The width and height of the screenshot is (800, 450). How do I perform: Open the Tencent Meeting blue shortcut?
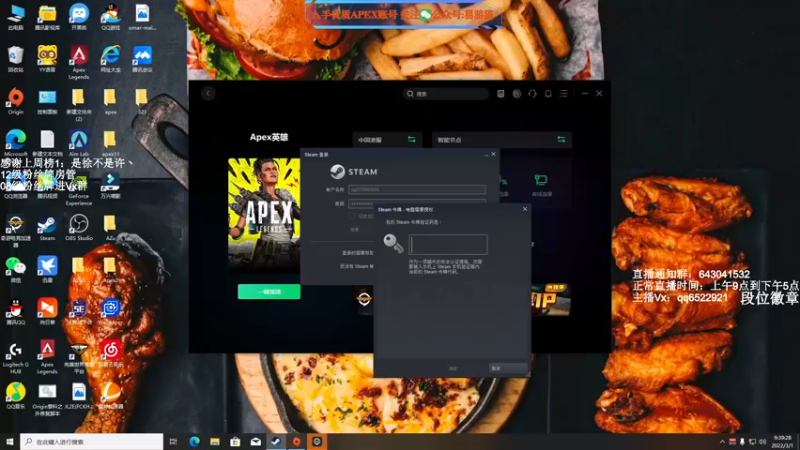(142, 59)
